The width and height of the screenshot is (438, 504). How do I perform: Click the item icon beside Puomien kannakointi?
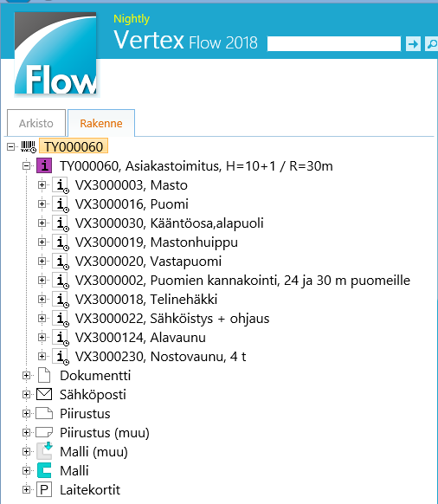click(x=60, y=281)
